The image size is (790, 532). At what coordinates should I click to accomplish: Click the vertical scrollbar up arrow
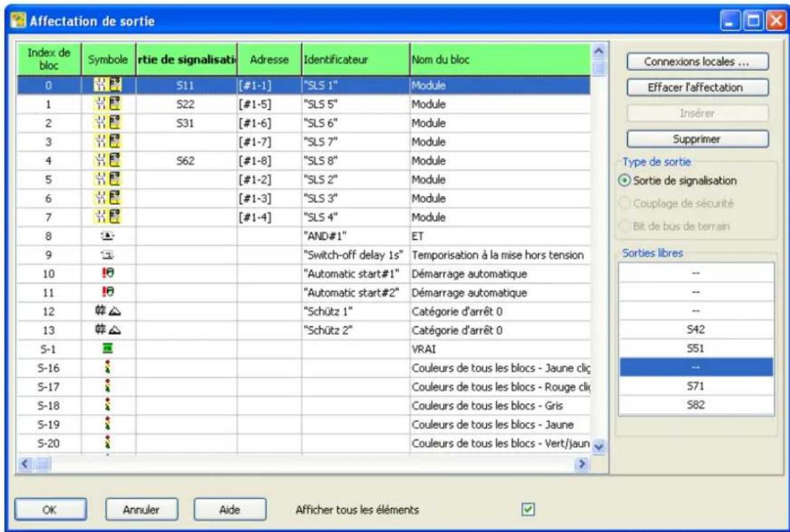click(x=598, y=50)
